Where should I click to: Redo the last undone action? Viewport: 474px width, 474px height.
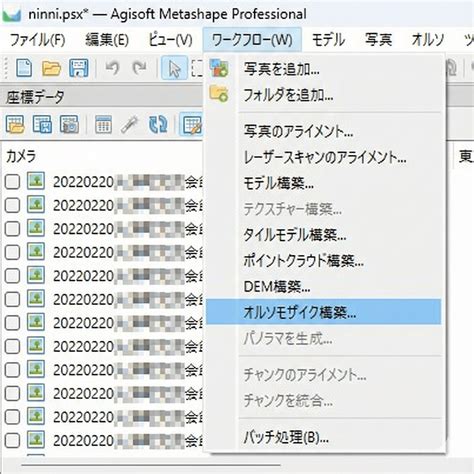(139, 68)
